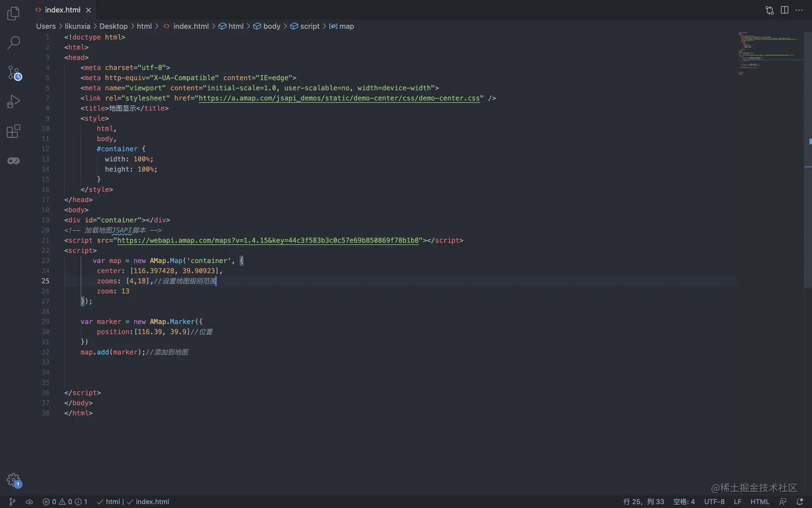Image resolution: width=812 pixels, height=508 pixels.
Task: Click line number 25 in gutter
Action: point(45,281)
